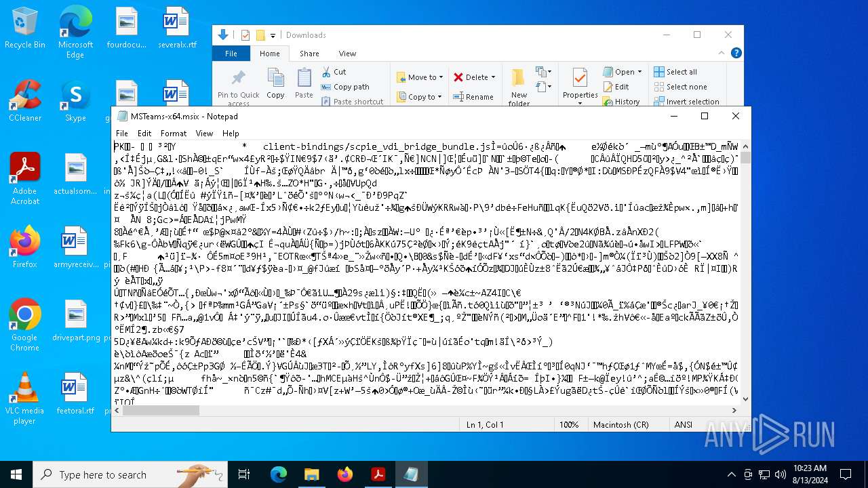This screenshot has height=488, width=868.
Task: Click Notepad scroll right arrow
Action: coord(734,410)
